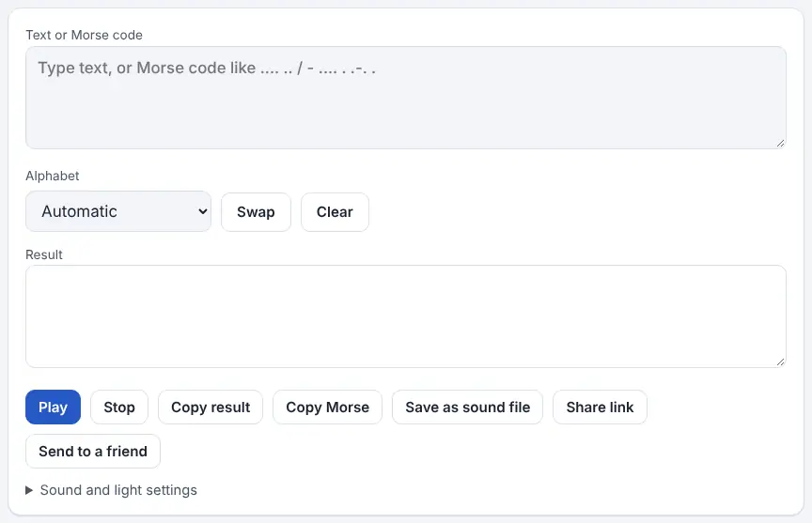Grab the resize handle of the Morse input box

coord(780,144)
